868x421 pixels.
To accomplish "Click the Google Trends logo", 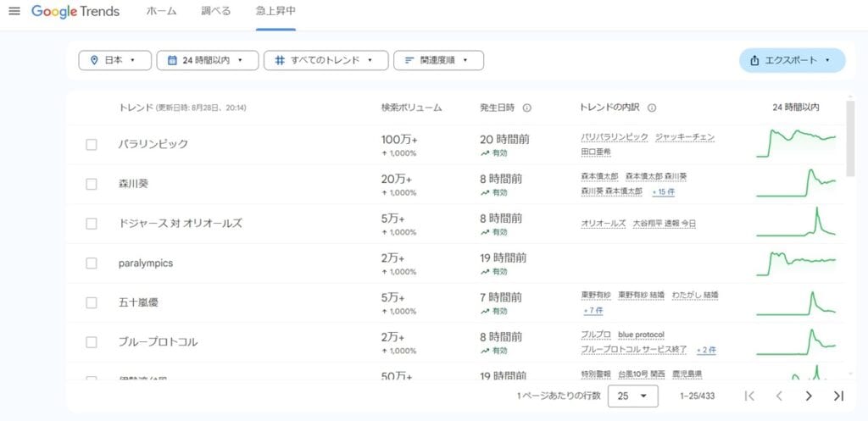I will pyautogui.click(x=75, y=11).
